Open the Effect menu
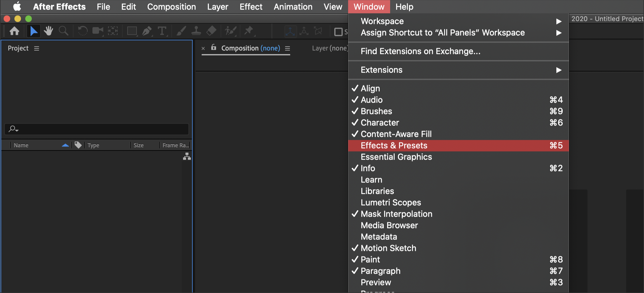644x293 pixels. 251,7
